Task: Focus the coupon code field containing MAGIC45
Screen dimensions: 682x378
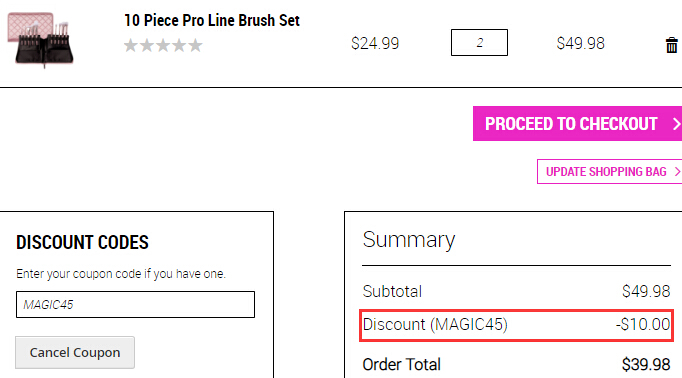Action: (135, 304)
